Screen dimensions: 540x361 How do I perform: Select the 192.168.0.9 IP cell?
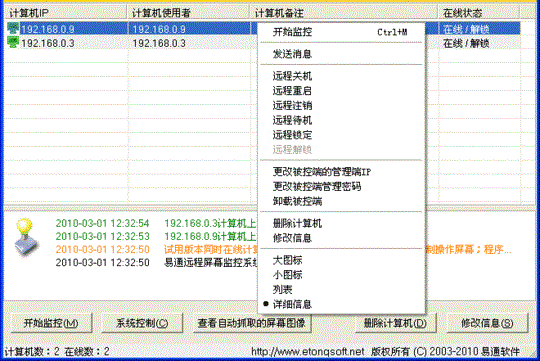tap(48, 29)
